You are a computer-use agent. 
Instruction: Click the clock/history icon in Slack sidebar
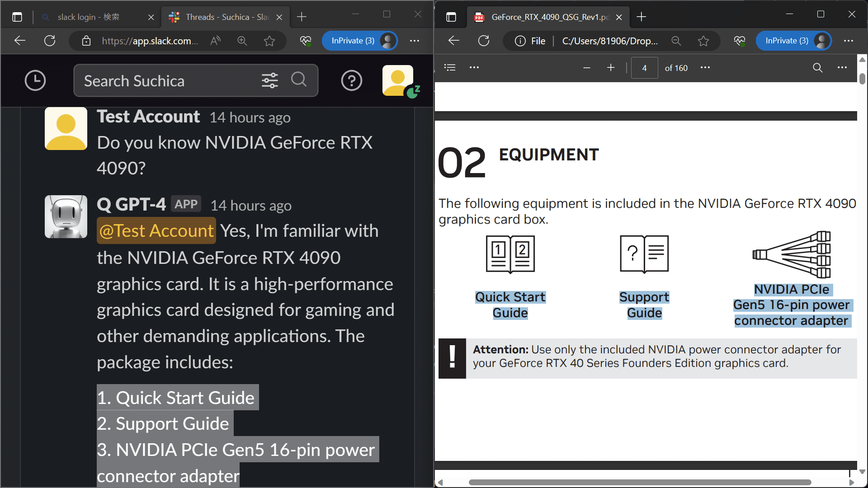click(34, 80)
